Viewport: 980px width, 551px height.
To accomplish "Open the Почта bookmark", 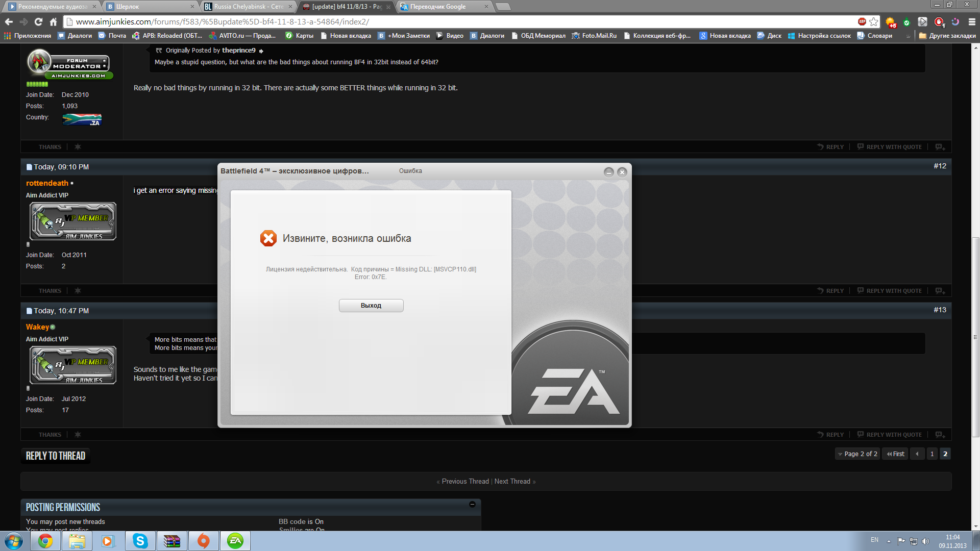I will [x=112, y=36].
